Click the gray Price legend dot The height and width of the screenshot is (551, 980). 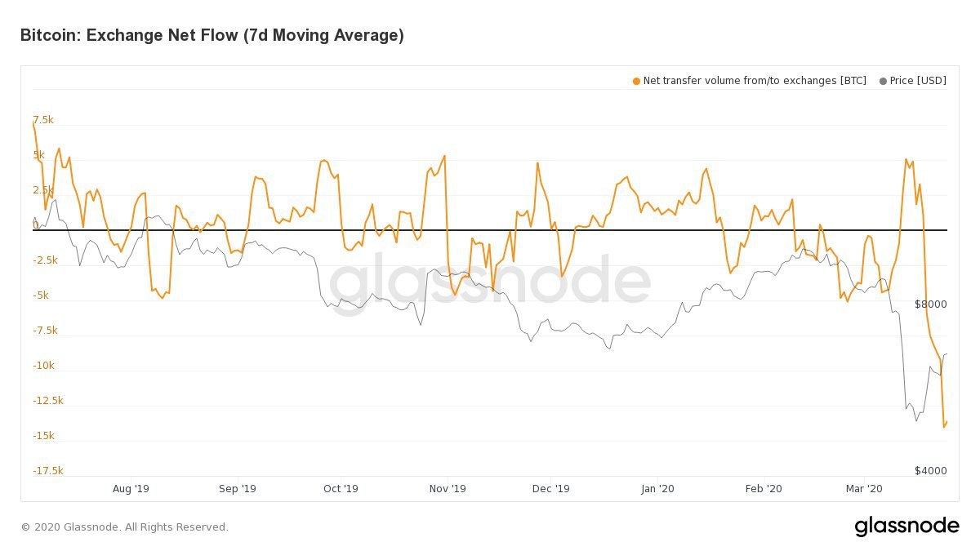point(883,81)
